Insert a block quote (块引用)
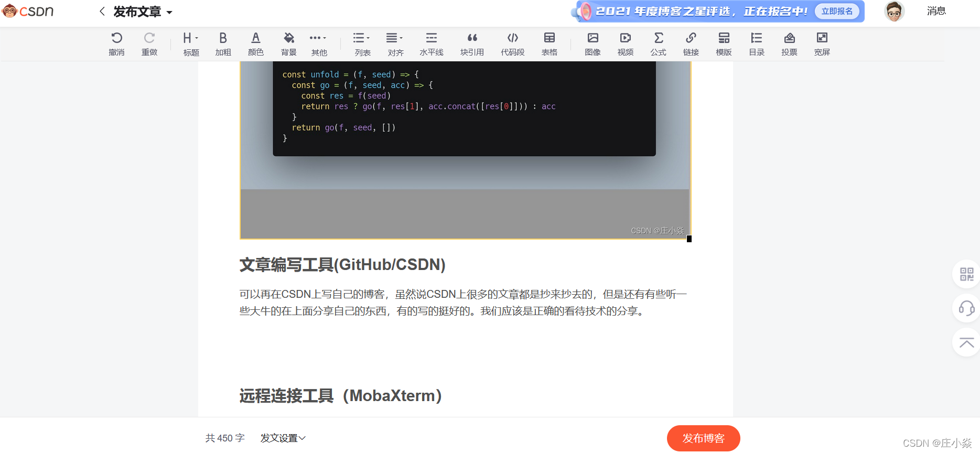This screenshot has height=453, width=980. [472, 44]
